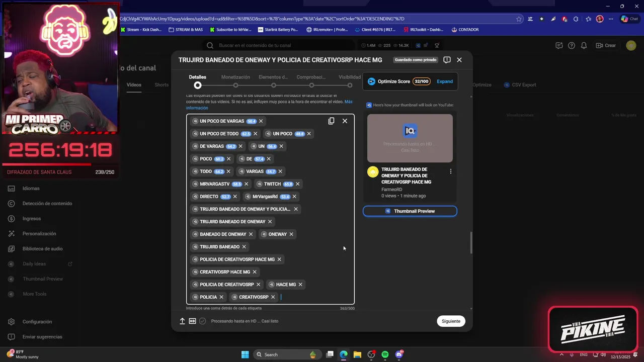
Task: Clear all tags with the box's X icon
Action: 345,121
